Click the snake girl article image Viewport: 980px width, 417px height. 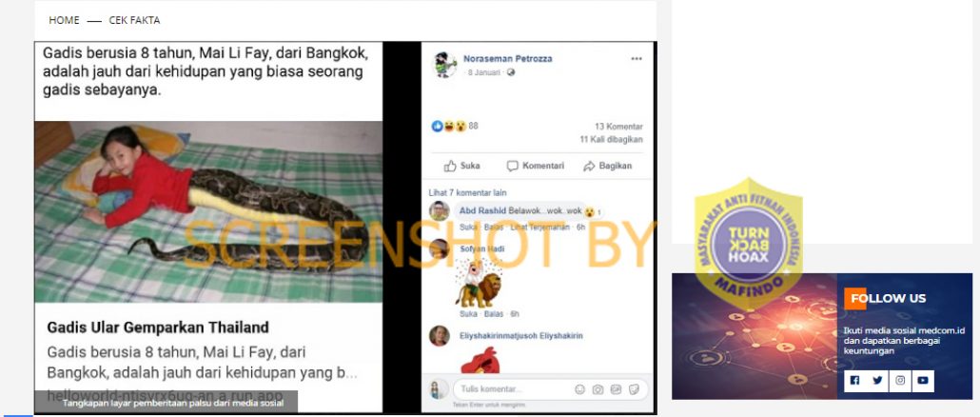208,212
